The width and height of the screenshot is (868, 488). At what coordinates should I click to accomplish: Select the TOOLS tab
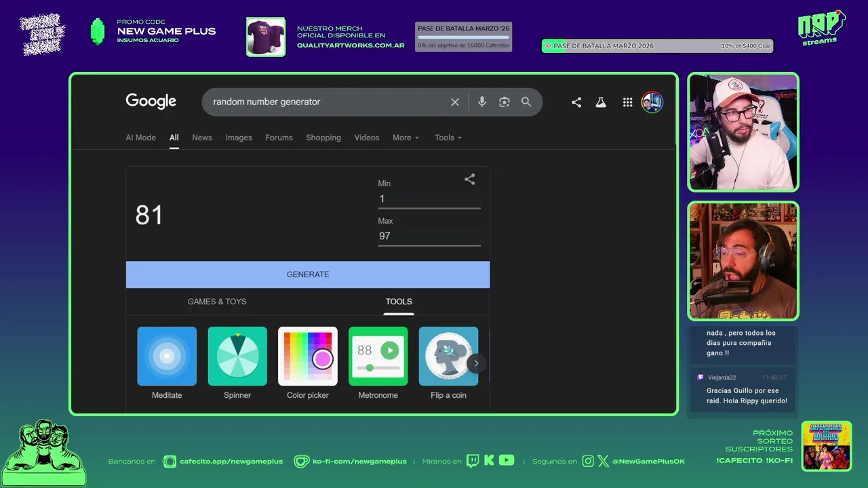pyautogui.click(x=399, y=302)
